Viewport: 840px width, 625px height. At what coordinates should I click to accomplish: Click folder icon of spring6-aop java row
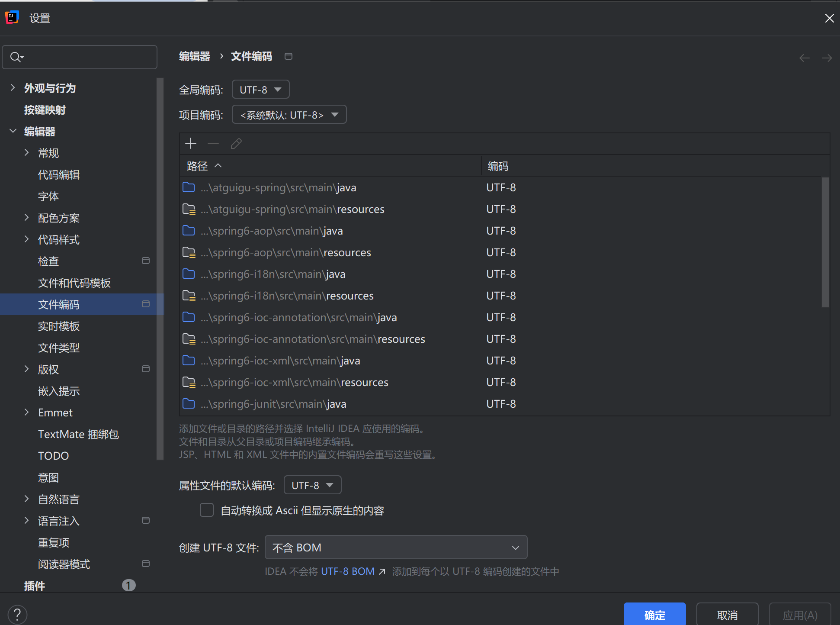189,231
